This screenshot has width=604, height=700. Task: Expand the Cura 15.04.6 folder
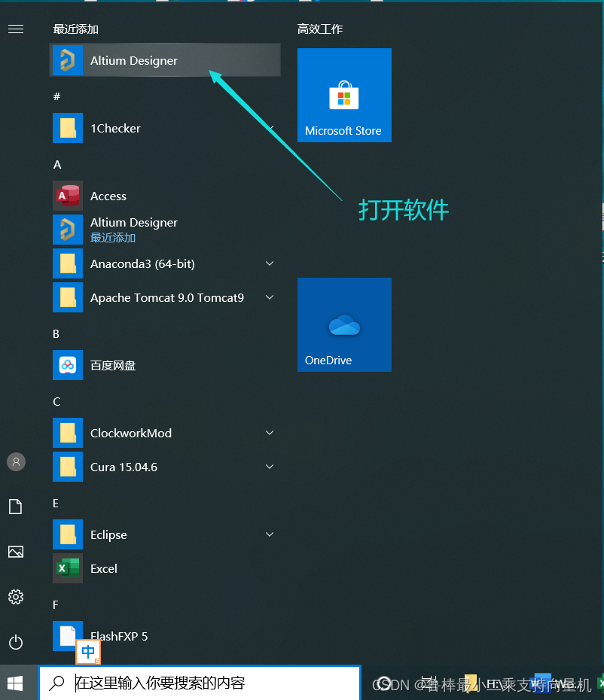270,467
